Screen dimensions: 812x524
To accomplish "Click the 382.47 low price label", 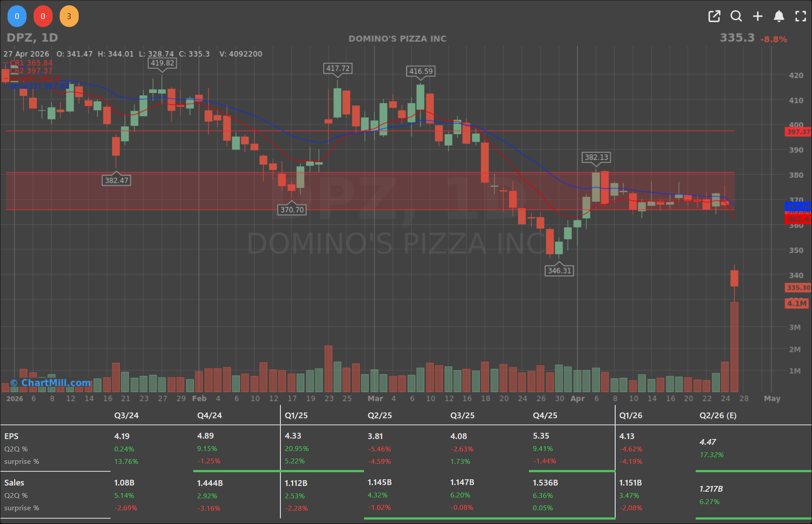I will tap(116, 180).
